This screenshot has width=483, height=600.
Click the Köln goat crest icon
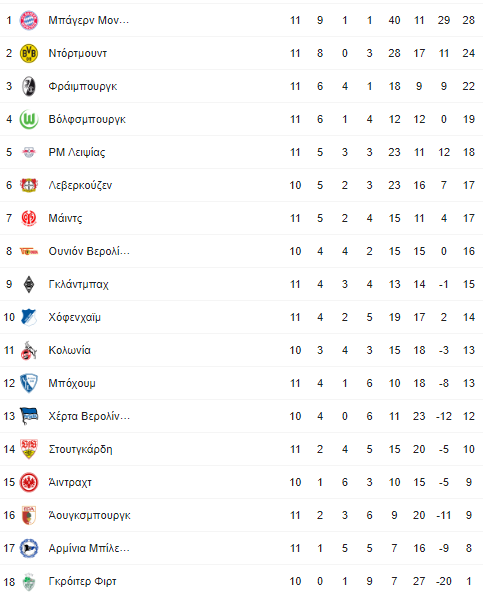(29, 350)
